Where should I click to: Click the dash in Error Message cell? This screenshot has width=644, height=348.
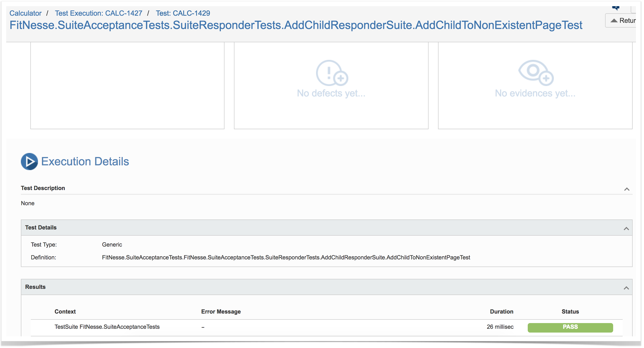pyautogui.click(x=203, y=327)
